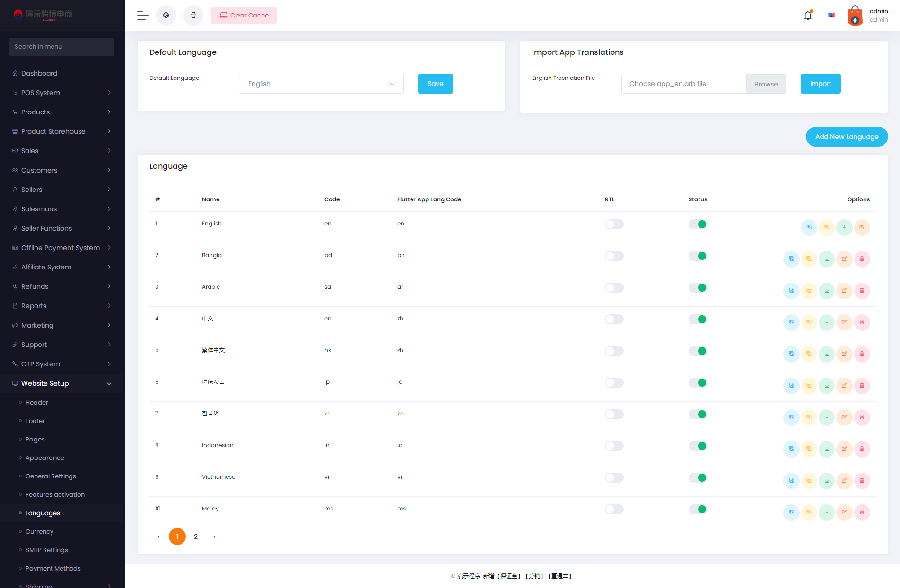This screenshot has width=900, height=588.
Task: Disable status toggle for Vietnamese
Action: coord(698,478)
